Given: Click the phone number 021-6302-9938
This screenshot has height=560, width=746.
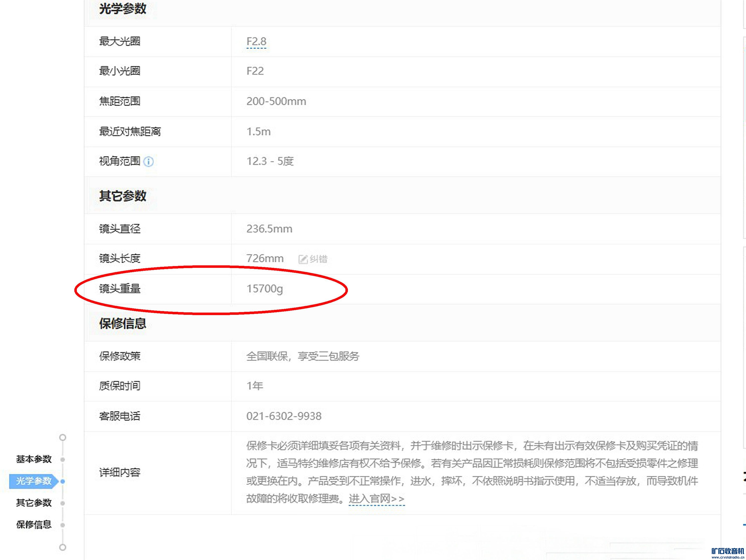Looking at the screenshot, I should (x=284, y=416).
